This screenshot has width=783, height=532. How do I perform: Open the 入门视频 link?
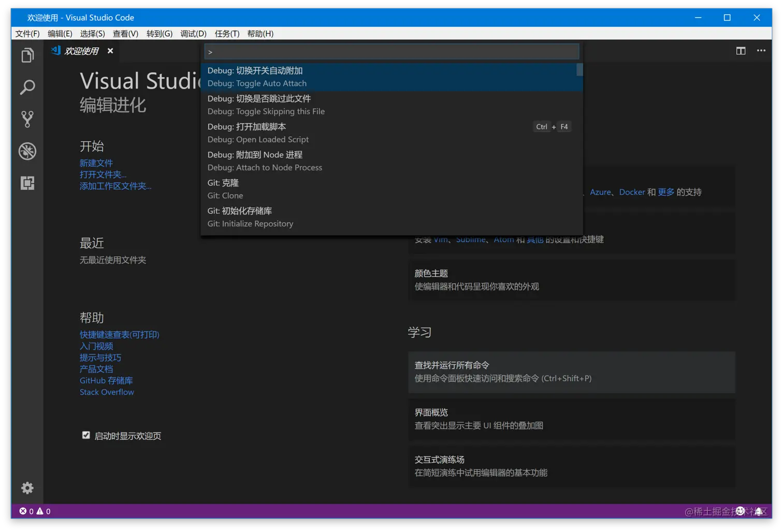(x=96, y=346)
